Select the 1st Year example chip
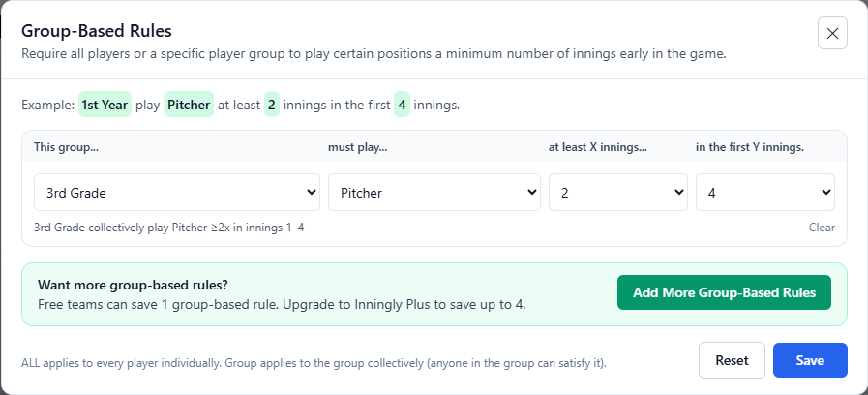This screenshot has height=395, width=868. [x=105, y=105]
